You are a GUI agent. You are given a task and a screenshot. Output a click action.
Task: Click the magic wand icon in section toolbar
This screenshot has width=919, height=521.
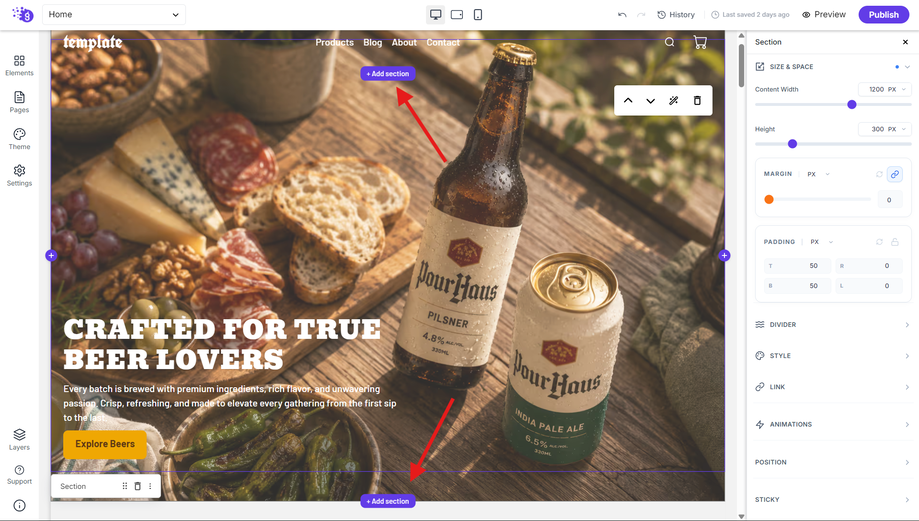[673, 100]
